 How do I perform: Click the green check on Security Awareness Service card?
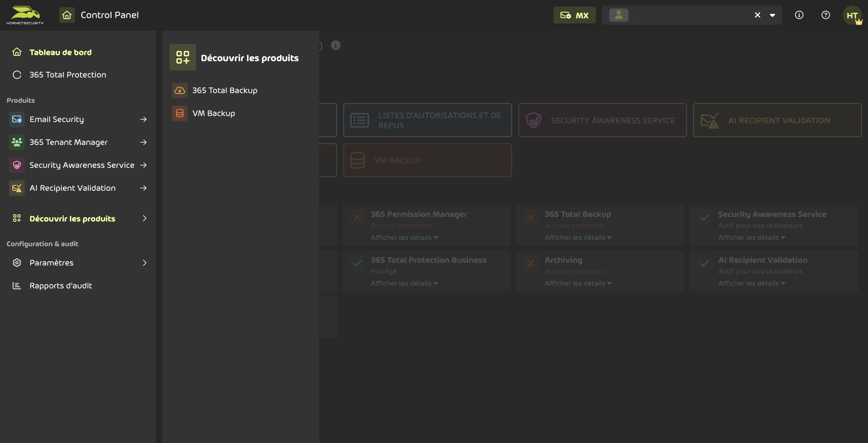pos(704,218)
